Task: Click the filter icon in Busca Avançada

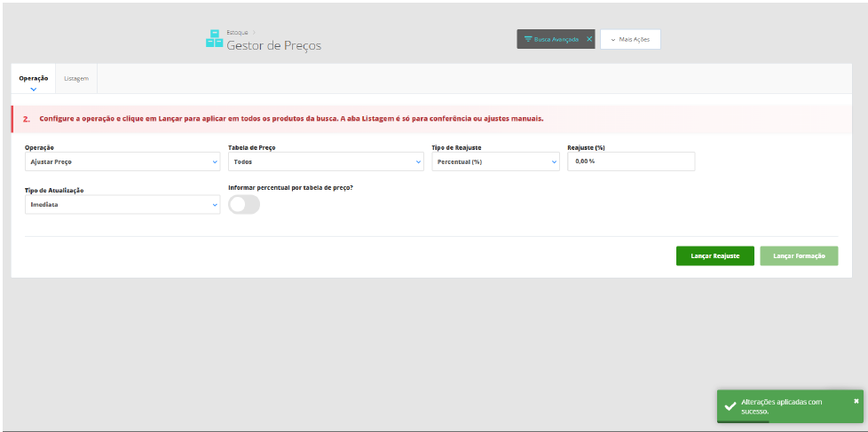Action: click(x=528, y=40)
